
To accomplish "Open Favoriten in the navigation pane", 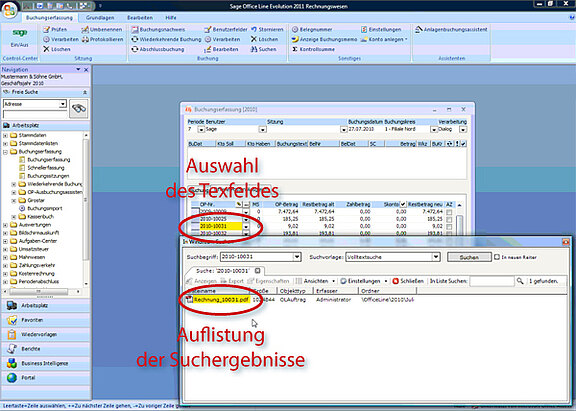I will [46, 320].
